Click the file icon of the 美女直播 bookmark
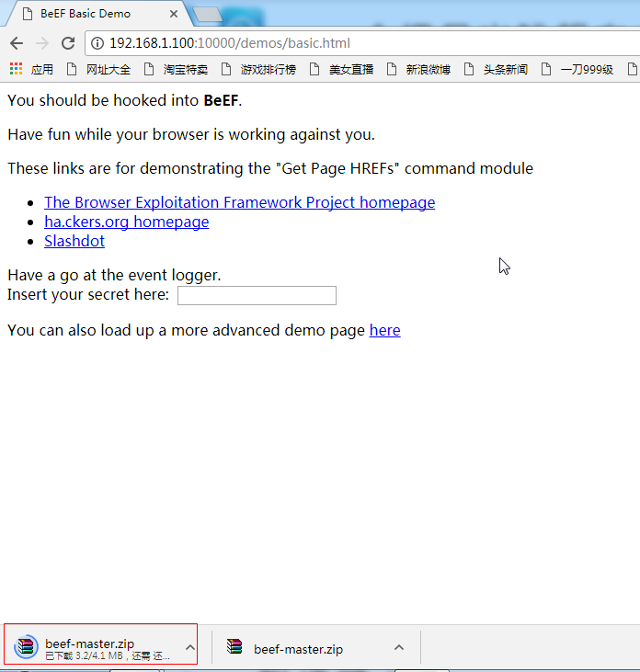Viewport: 640px width, 672px height. tap(314, 69)
